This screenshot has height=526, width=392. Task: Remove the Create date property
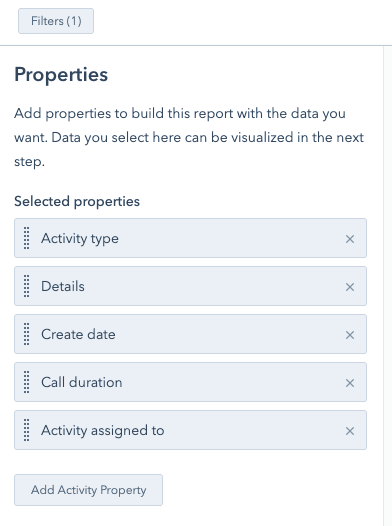click(x=350, y=335)
